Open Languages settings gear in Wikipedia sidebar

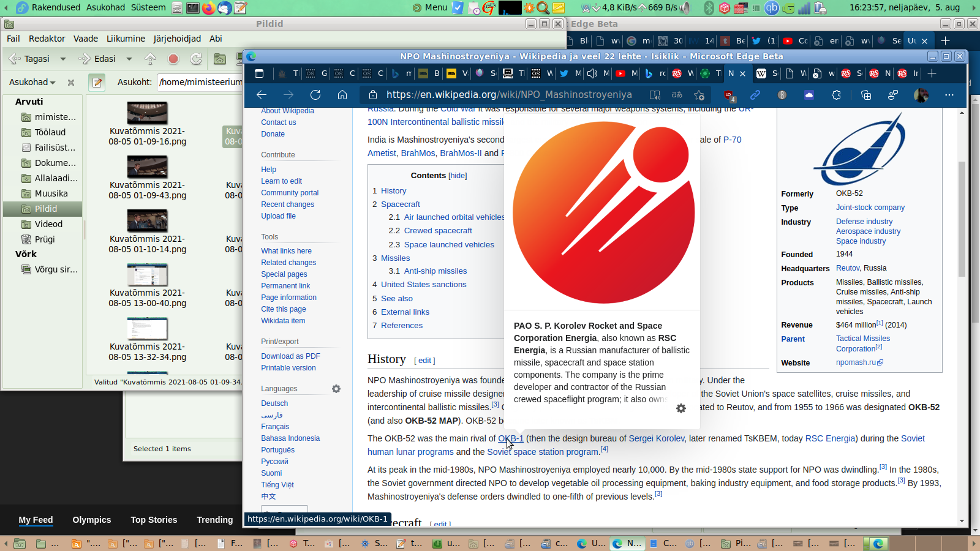pyautogui.click(x=336, y=389)
